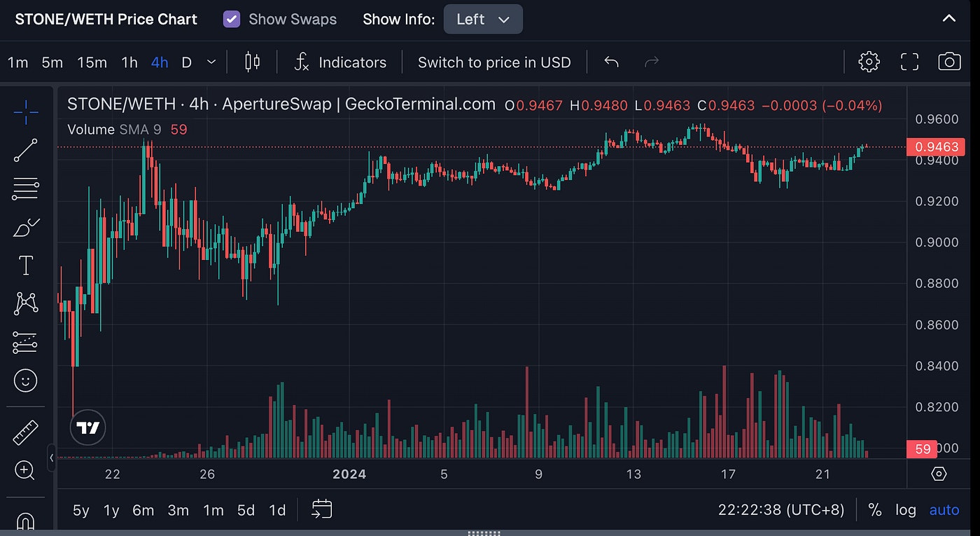Enter fullscreen chart mode
Screen dimensions: 980x536
pos(909,62)
